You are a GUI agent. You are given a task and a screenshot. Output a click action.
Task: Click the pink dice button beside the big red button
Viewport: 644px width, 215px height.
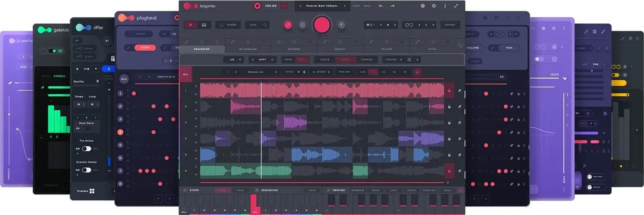(288, 25)
